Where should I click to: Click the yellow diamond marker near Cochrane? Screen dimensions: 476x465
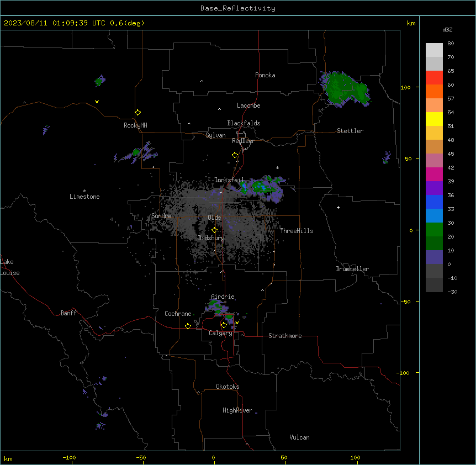click(188, 326)
